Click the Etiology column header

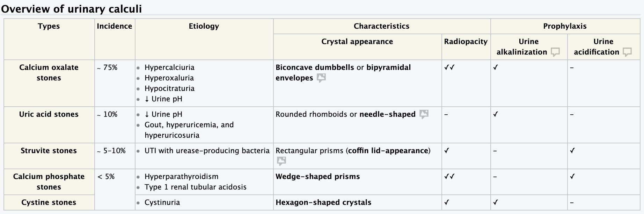click(x=204, y=26)
